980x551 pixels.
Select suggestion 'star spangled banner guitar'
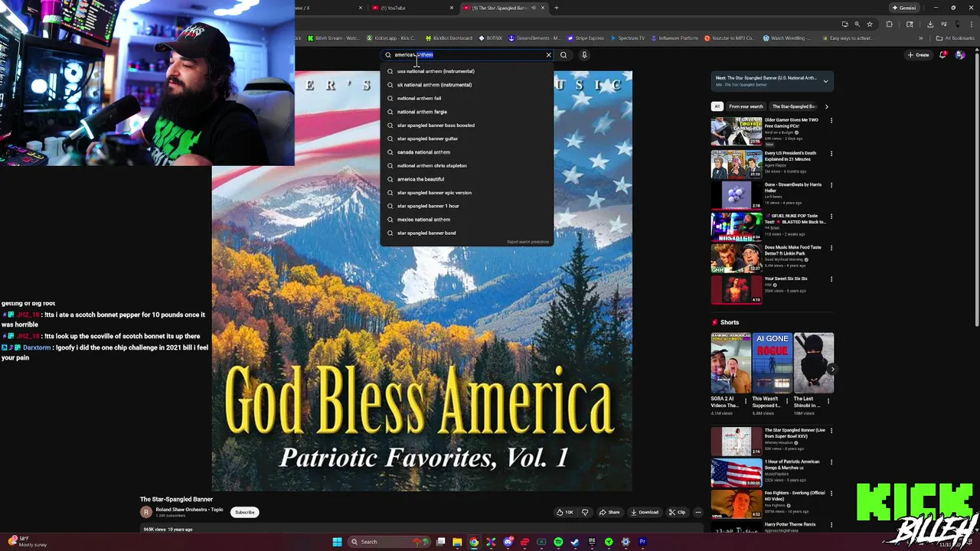pyautogui.click(x=467, y=139)
